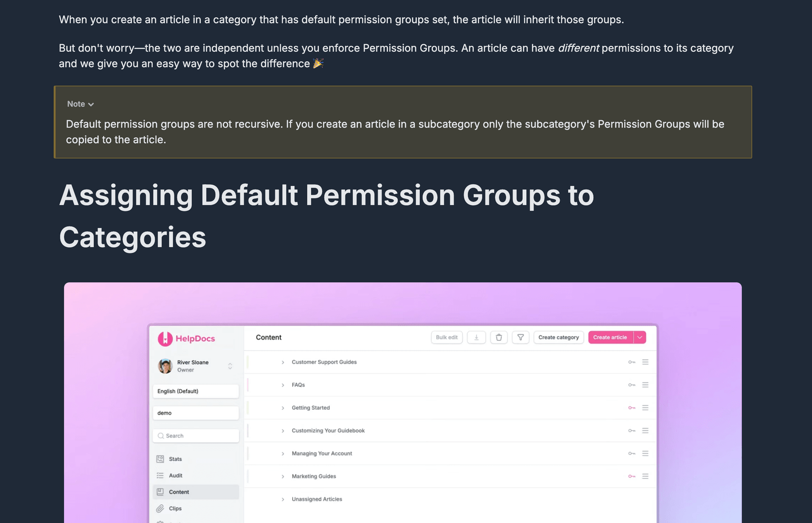This screenshot has height=523, width=812.
Task: Click the pink key icon for Marketing Guides
Action: (x=632, y=476)
